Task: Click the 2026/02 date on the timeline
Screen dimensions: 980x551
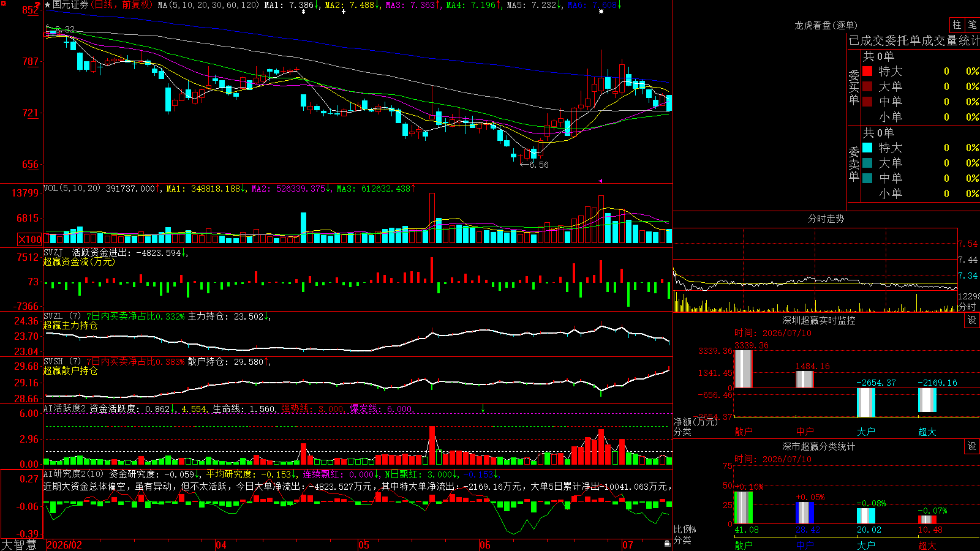Action: (x=64, y=545)
